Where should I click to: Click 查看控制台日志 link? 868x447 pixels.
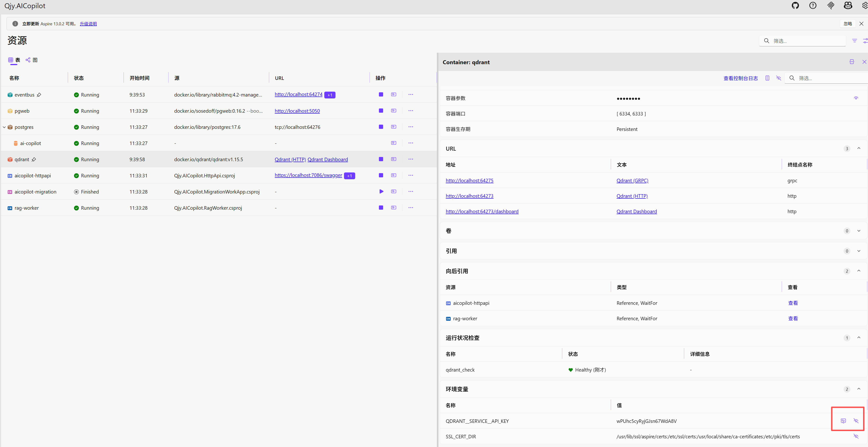740,78
